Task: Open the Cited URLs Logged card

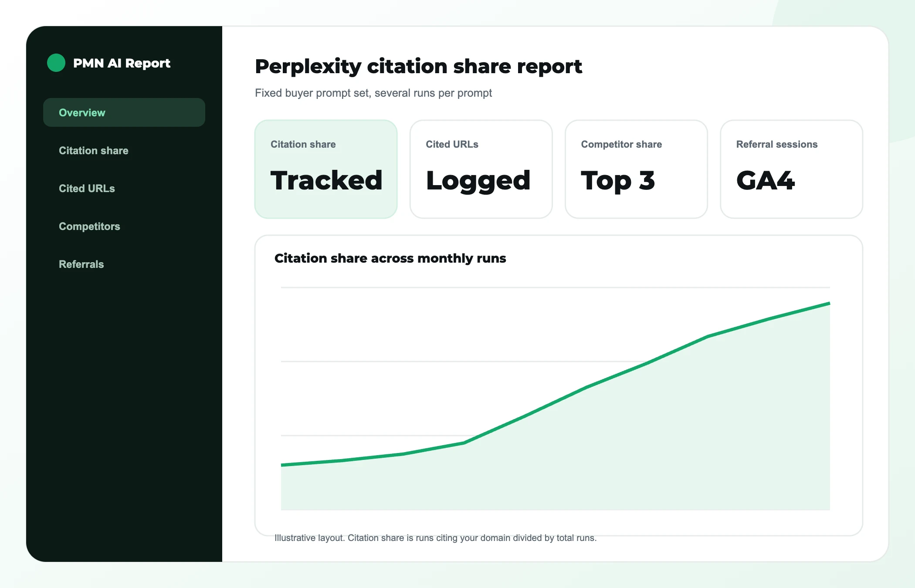Action: click(481, 169)
